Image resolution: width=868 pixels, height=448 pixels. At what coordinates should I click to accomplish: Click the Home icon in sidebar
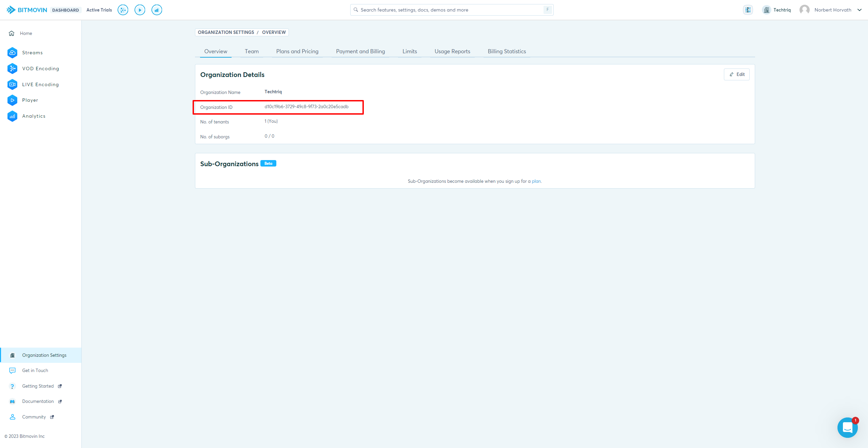12,33
